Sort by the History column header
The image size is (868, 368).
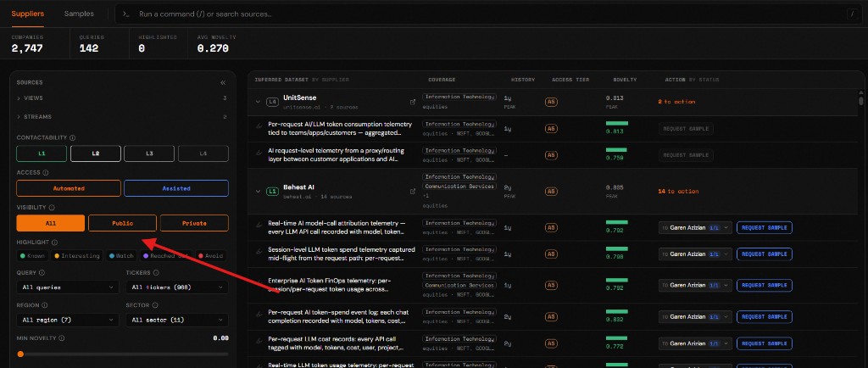coord(522,80)
